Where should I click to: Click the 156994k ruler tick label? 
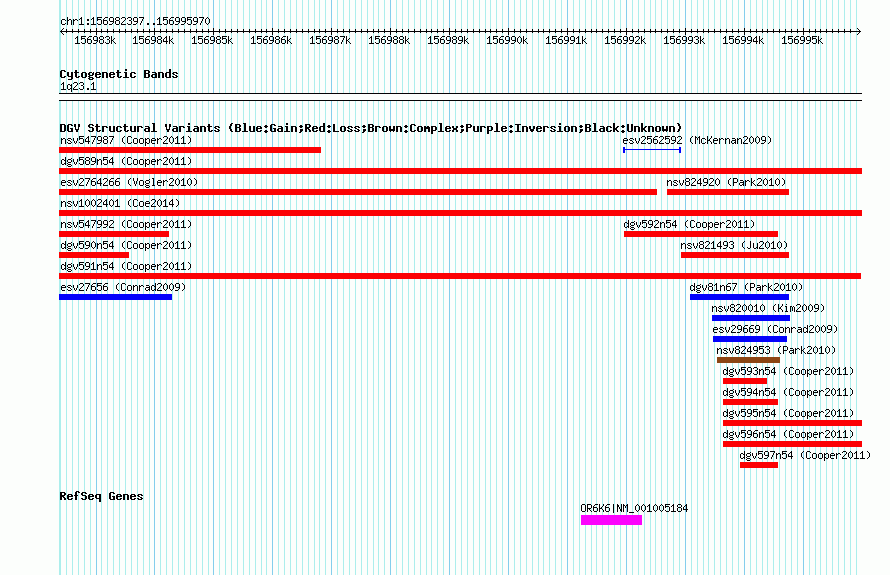click(x=743, y=40)
